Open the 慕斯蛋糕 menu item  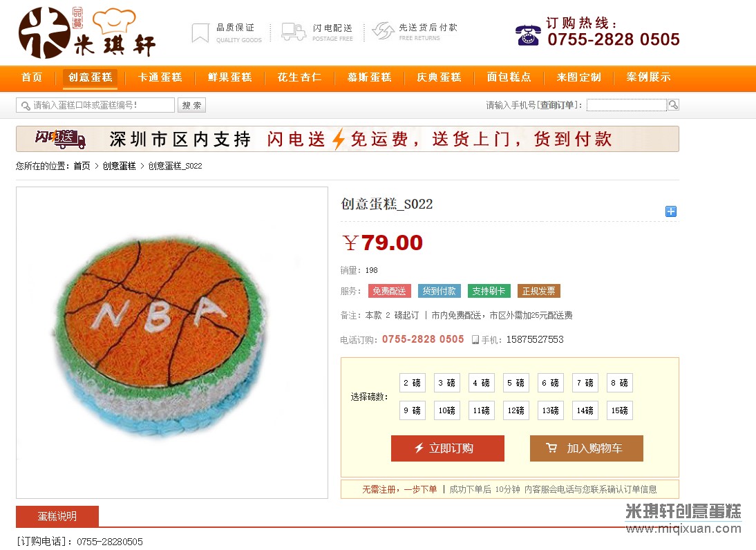[x=369, y=77]
